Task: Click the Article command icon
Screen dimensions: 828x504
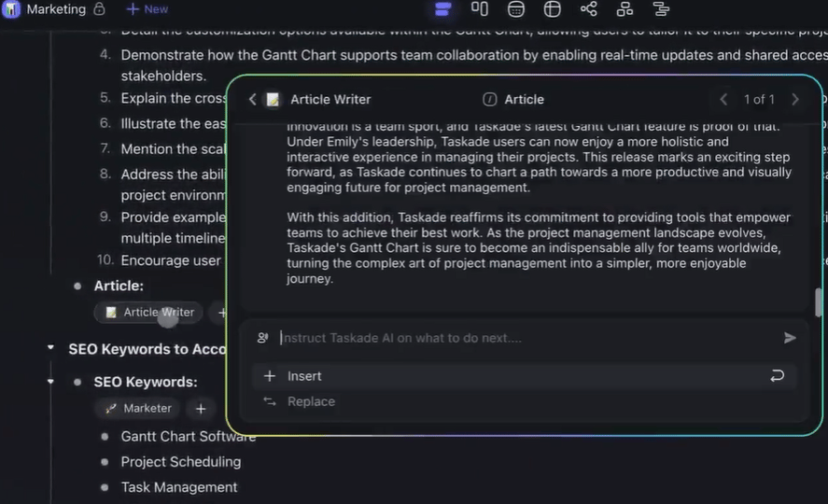Action: click(489, 99)
